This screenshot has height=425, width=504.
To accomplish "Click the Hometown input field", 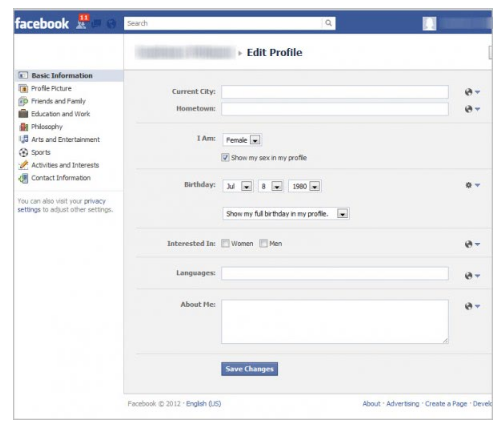I will 335,109.
